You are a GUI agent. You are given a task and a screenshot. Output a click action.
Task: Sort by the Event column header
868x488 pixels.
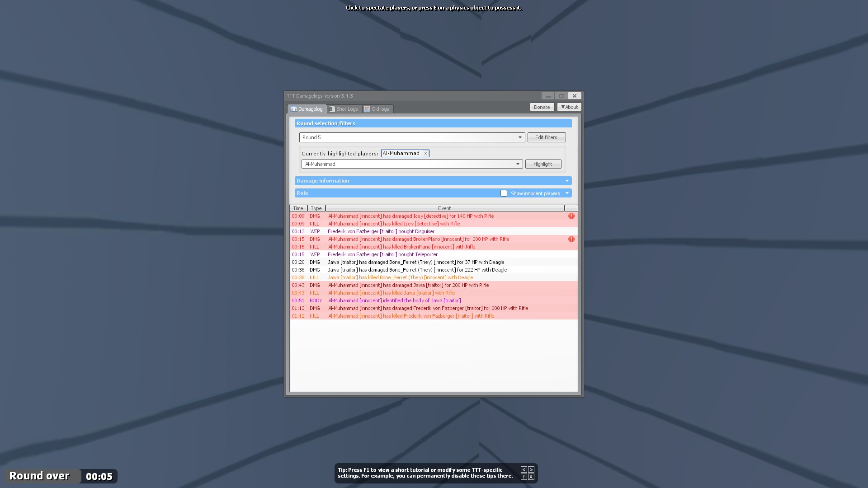click(444, 208)
